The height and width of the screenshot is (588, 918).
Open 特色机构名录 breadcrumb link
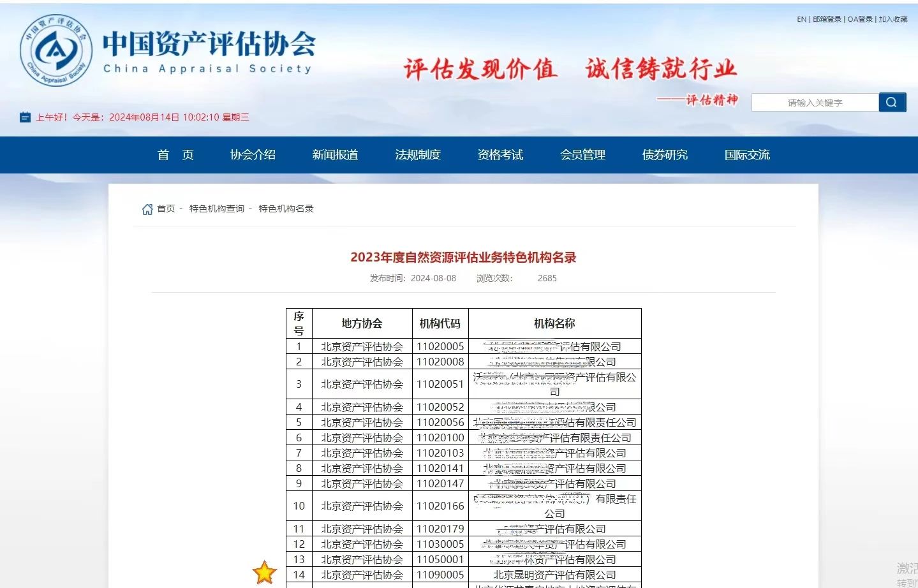[286, 209]
